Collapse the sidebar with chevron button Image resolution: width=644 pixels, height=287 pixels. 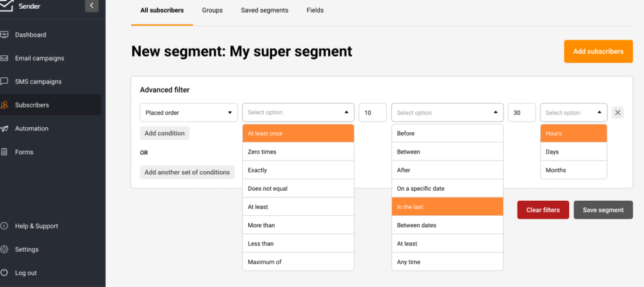pos(92,6)
